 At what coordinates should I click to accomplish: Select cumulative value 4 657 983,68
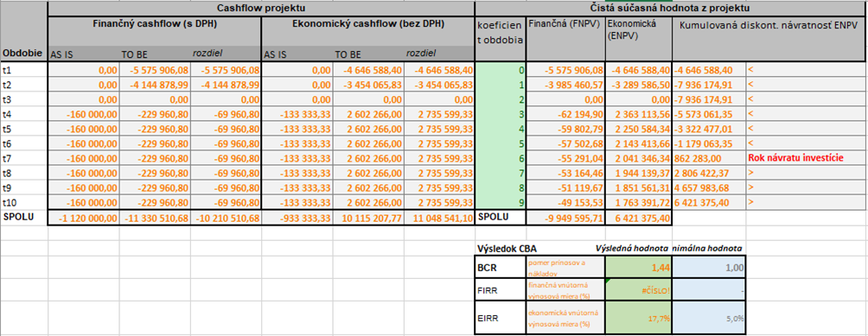[x=709, y=187]
